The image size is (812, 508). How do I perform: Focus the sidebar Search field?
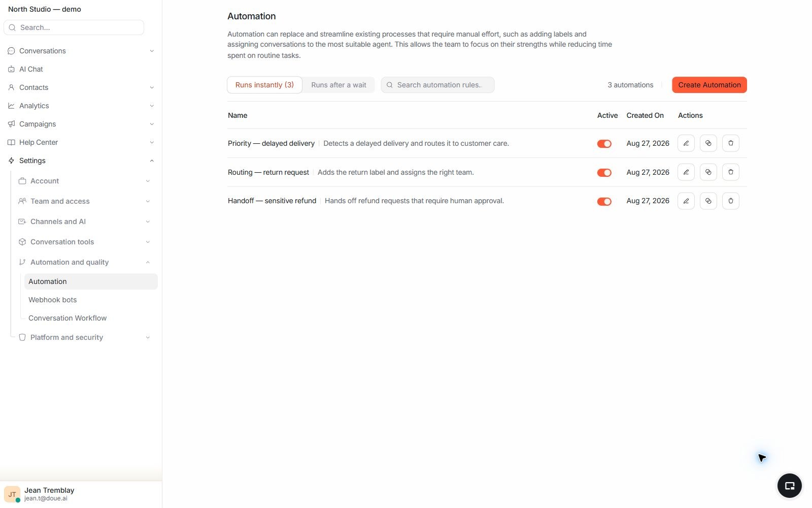[x=74, y=27]
